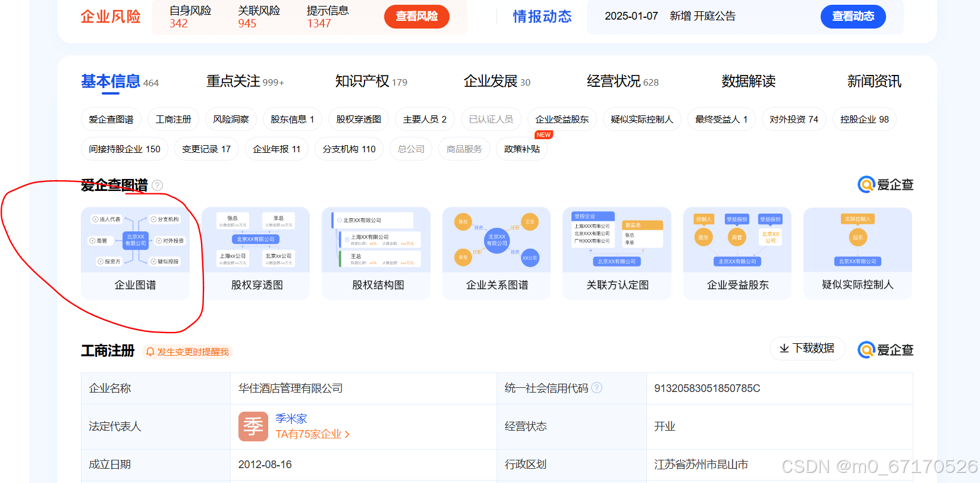Click the 关联风险 945 count

(x=259, y=17)
